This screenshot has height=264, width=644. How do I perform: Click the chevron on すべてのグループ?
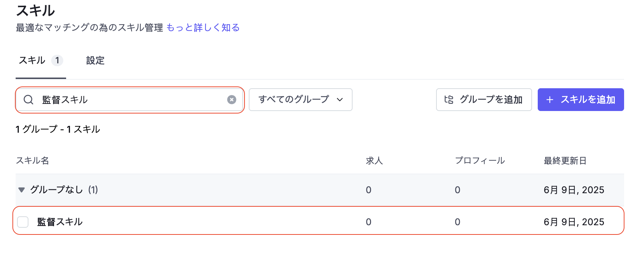pyautogui.click(x=340, y=100)
